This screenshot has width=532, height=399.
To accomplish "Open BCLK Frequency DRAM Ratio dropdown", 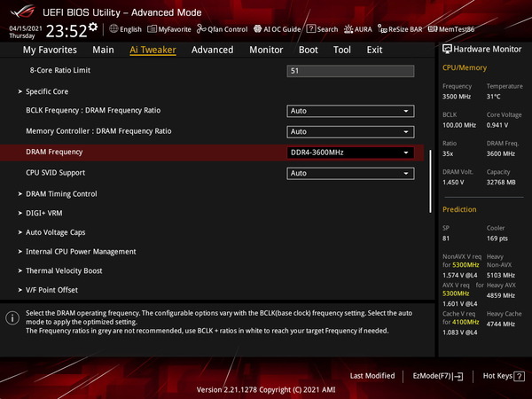I will click(x=350, y=111).
